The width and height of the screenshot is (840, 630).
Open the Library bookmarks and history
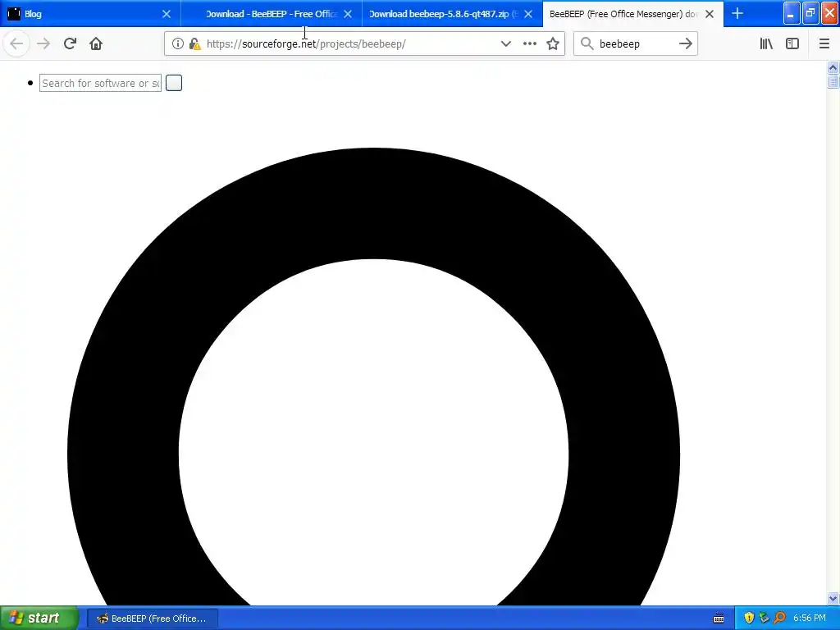tap(766, 43)
